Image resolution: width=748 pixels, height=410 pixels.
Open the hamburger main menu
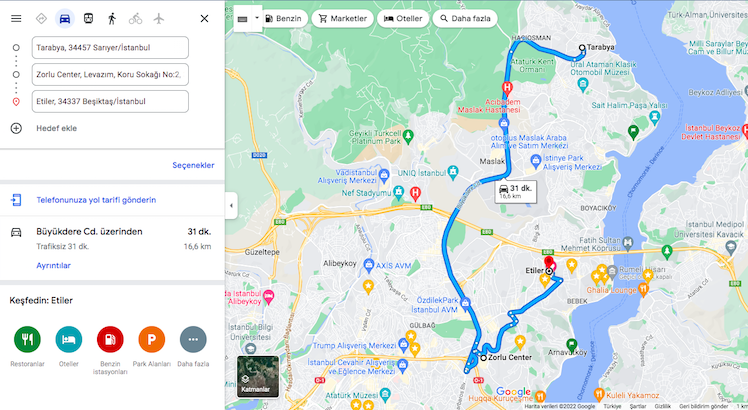(x=16, y=19)
